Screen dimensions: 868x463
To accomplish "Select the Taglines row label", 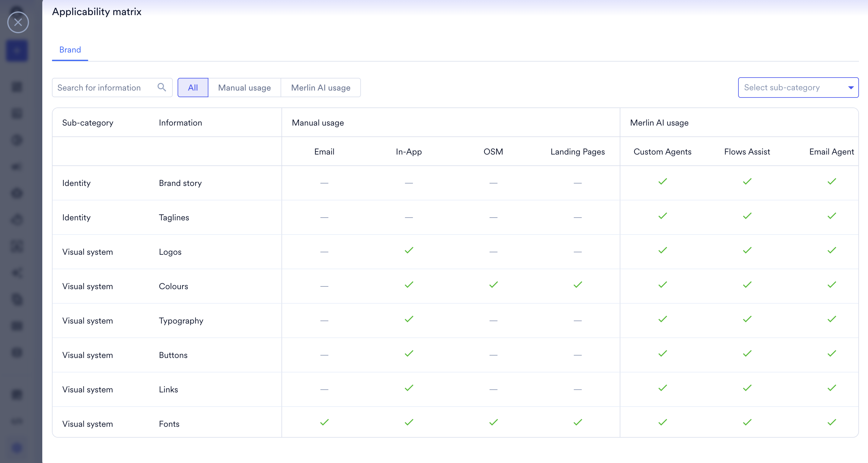I will click(174, 218).
